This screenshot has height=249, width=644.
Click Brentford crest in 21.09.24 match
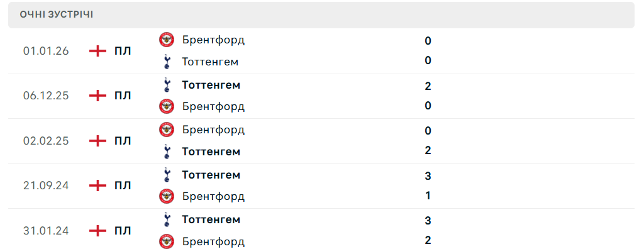(x=166, y=196)
